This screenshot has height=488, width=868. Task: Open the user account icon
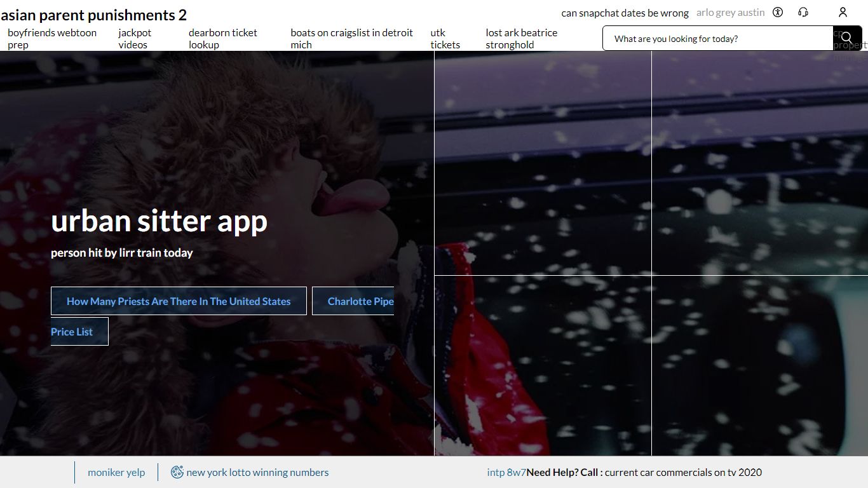point(843,12)
